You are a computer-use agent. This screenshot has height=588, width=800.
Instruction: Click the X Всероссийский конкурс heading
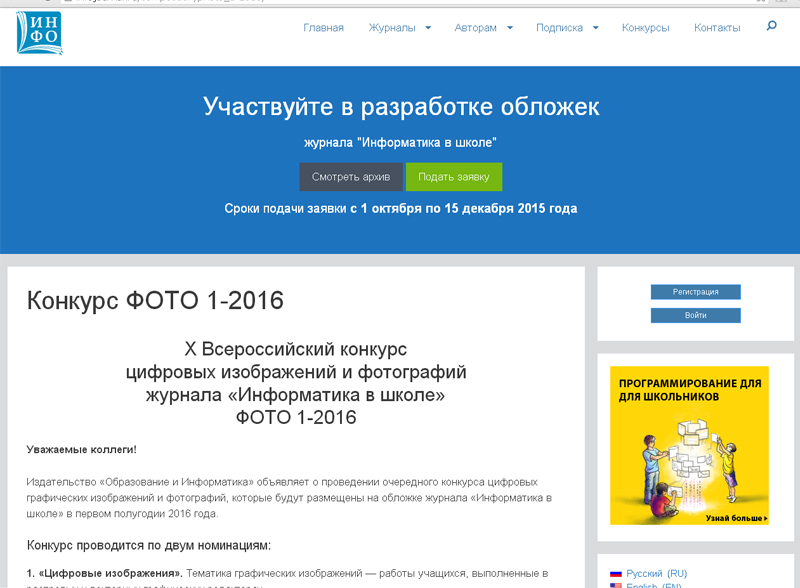click(x=296, y=349)
